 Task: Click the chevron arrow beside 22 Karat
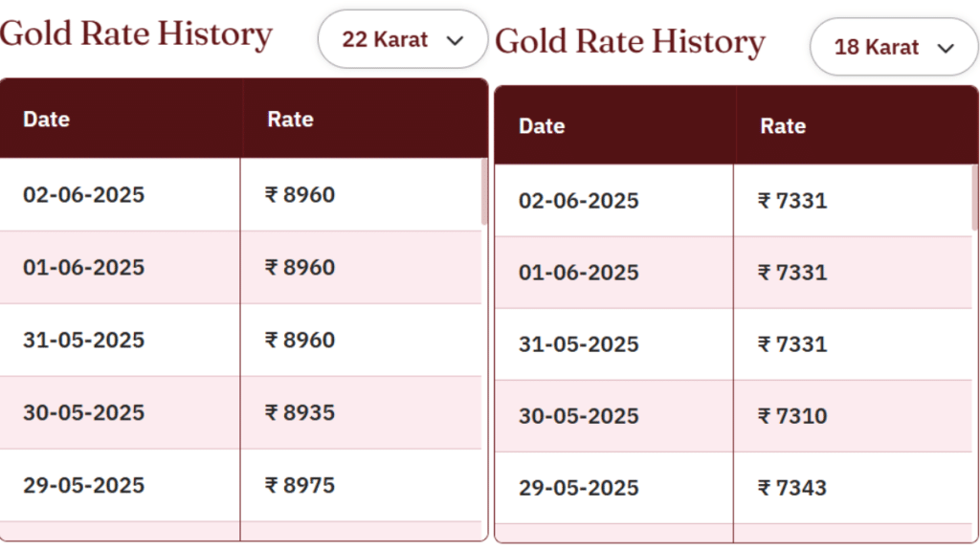click(x=455, y=40)
